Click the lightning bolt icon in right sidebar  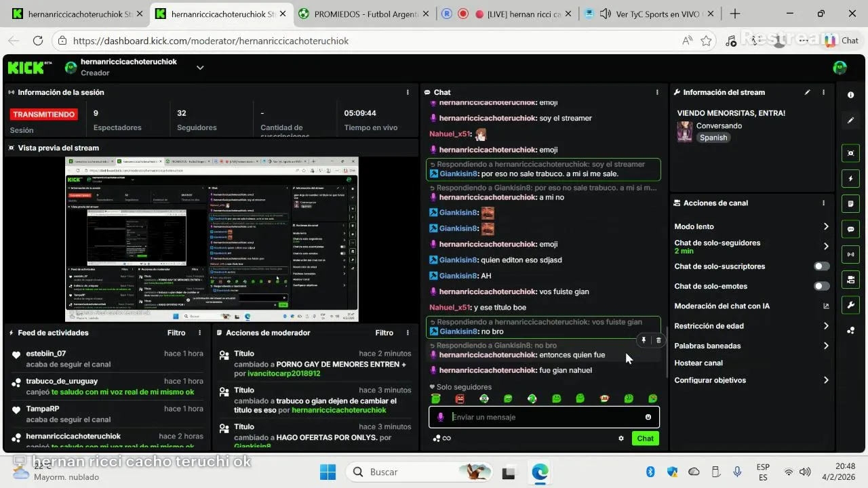pyautogui.click(x=850, y=179)
